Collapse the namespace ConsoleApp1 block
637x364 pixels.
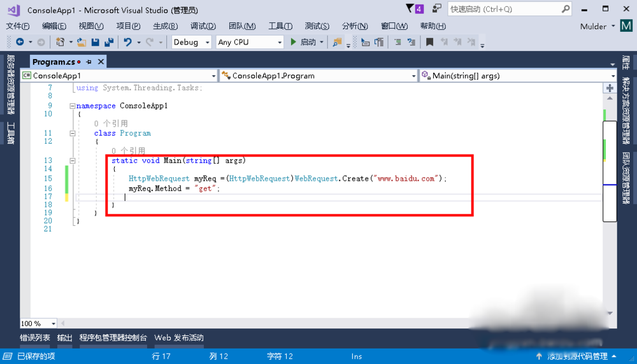tap(72, 106)
